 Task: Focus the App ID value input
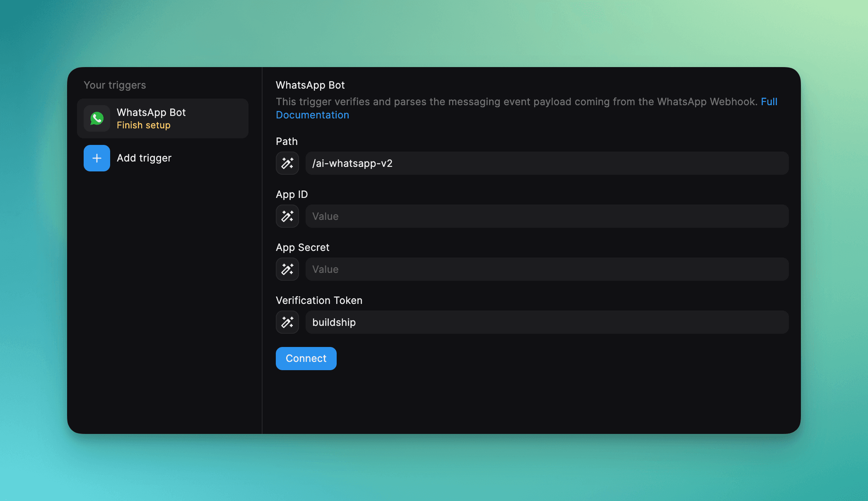(547, 216)
